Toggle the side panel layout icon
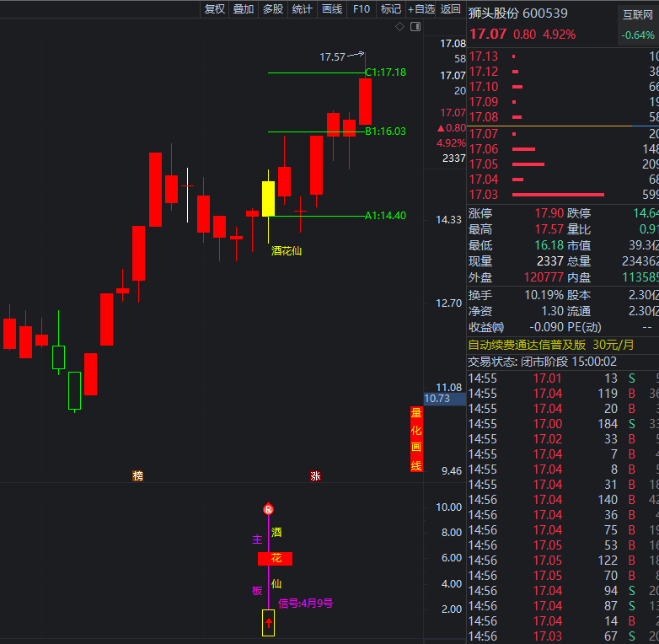This screenshot has width=659, height=644. point(415,27)
